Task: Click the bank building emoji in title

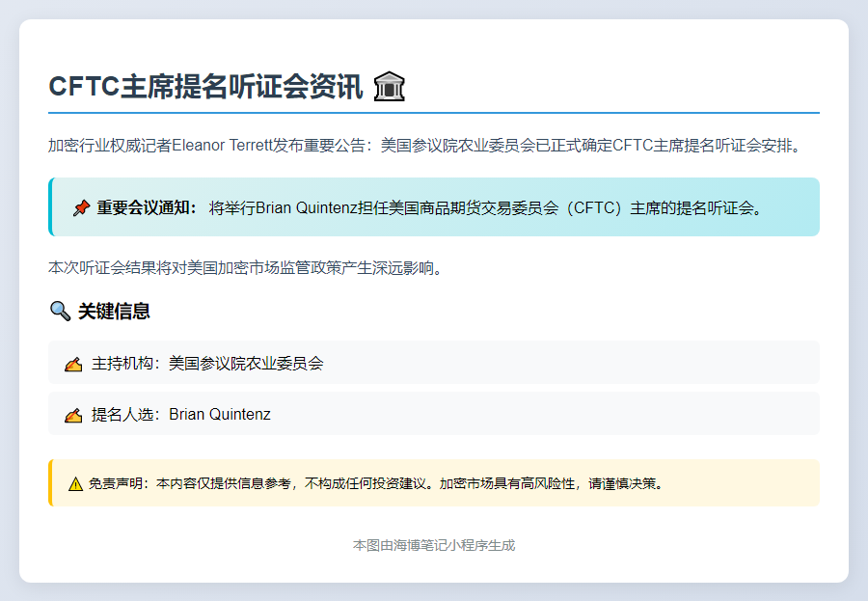Action: point(390,87)
